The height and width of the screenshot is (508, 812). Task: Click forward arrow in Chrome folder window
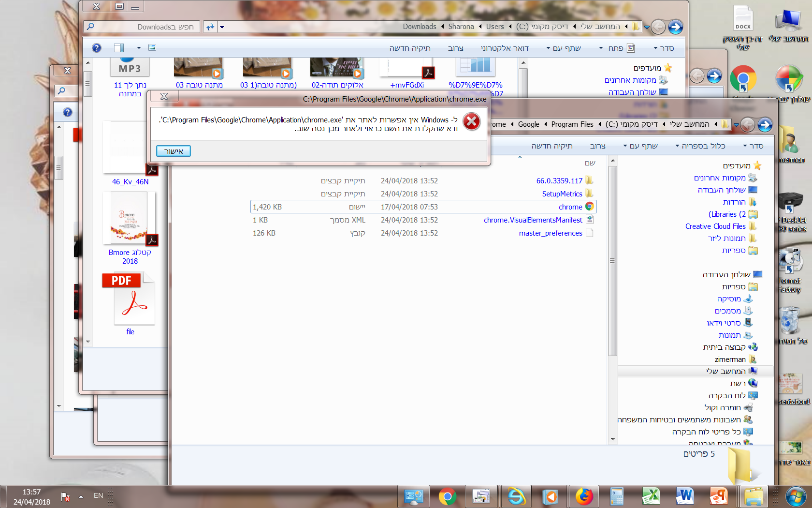(x=765, y=125)
